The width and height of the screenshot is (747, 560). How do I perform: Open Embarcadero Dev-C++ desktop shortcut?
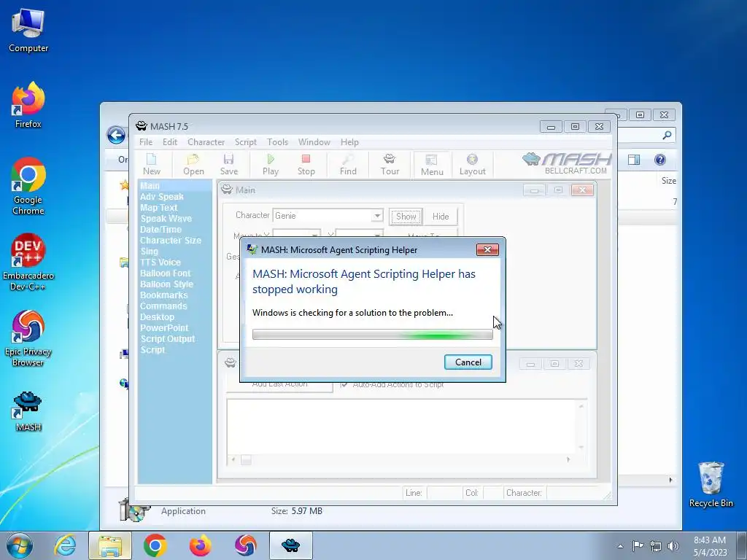coord(28,262)
